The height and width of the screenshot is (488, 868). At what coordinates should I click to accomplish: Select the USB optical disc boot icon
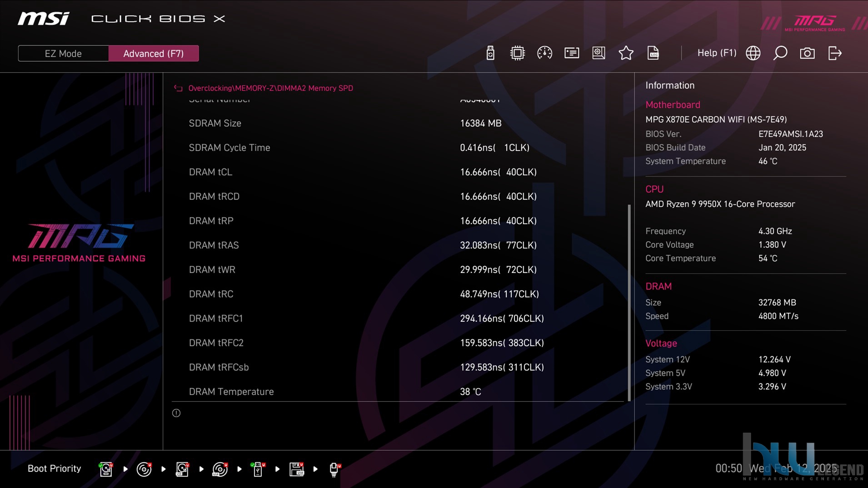tap(220, 469)
